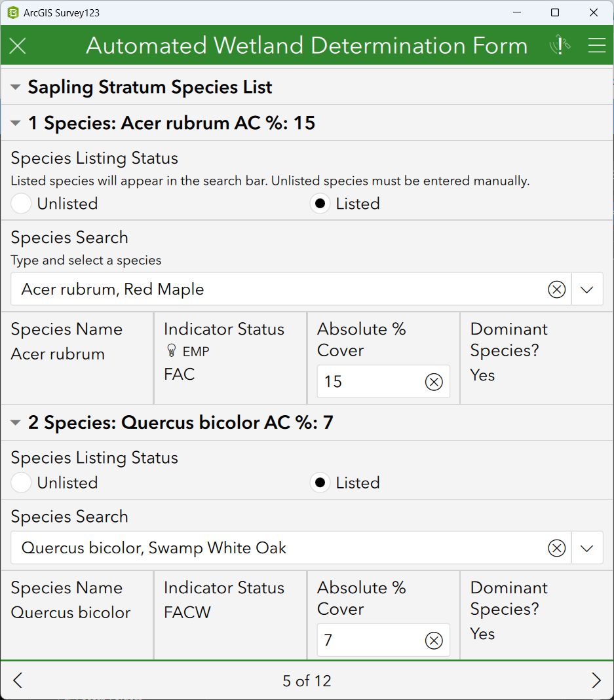The width and height of the screenshot is (614, 700).
Task: Clear the Quercus bicolor species search field
Action: (556, 548)
